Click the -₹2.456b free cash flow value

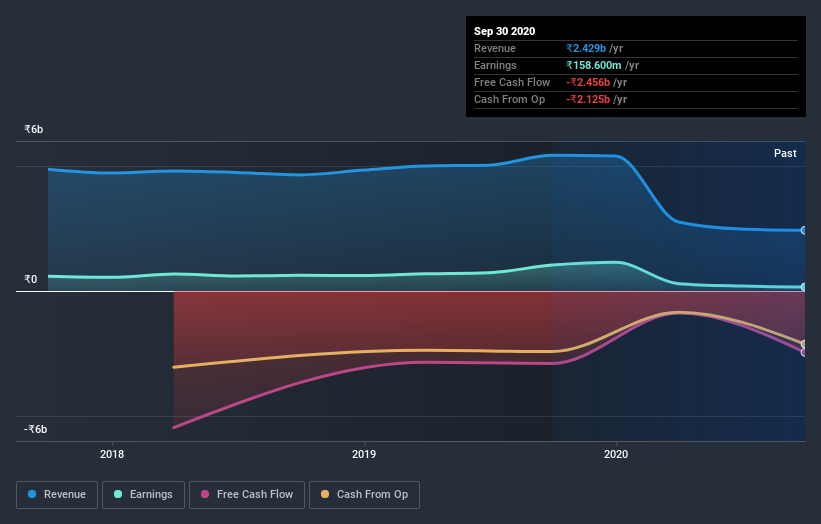pos(588,82)
